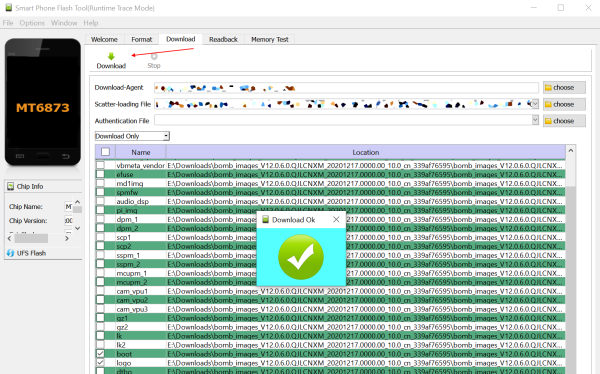600x374 pixels.
Task: Select the md1img row name
Action: tap(130, 183)
